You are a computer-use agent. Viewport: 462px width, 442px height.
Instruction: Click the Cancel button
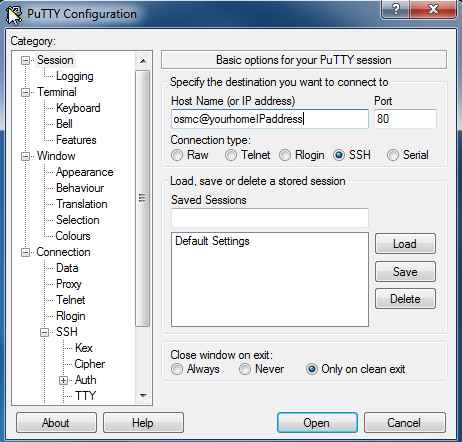pos(405,423)
